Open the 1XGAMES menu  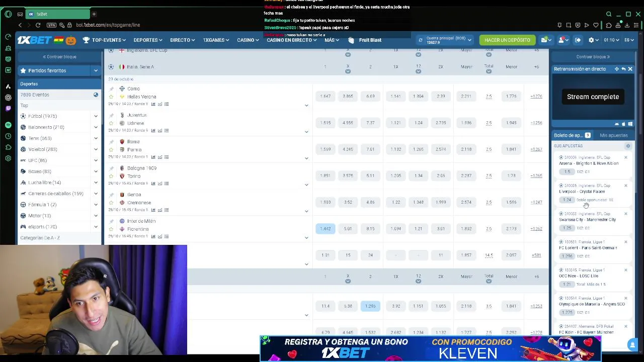[216, 40]
